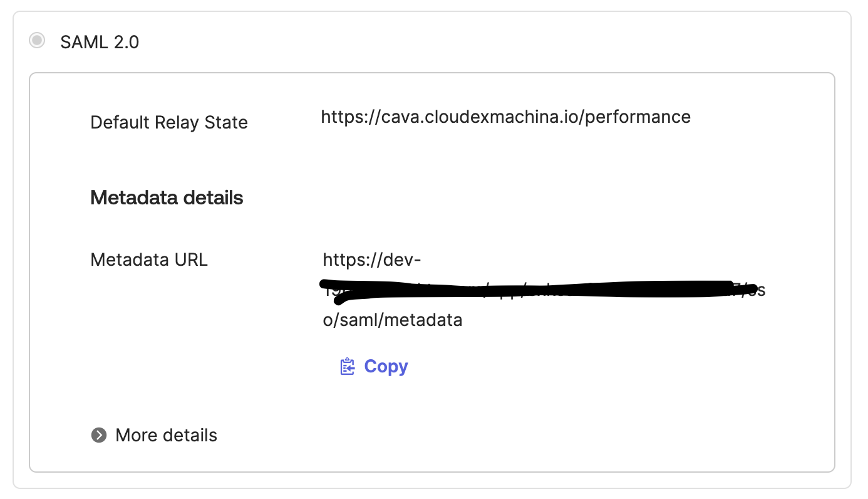Select the SAML 2.0 radio button
The height and width of the screenshot is (499, 868).
(x=37, y=41)
